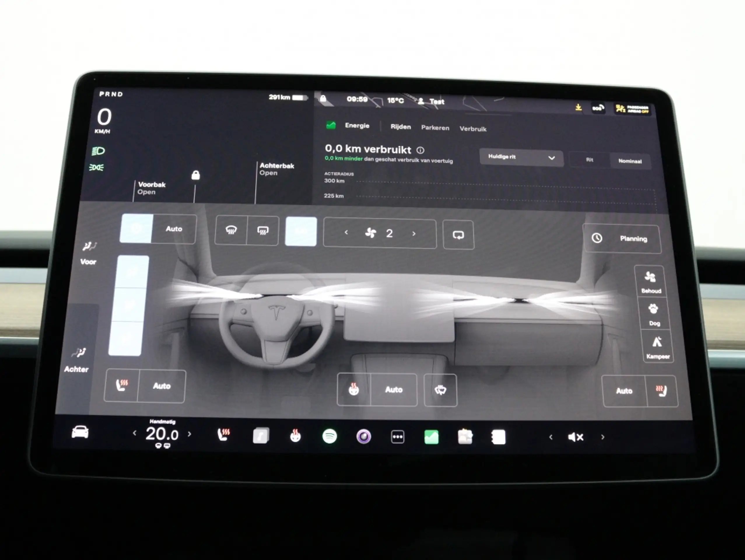Open Energy app icon in bottom bar
This screenshot has width=745, height=560.
point(432,437)
